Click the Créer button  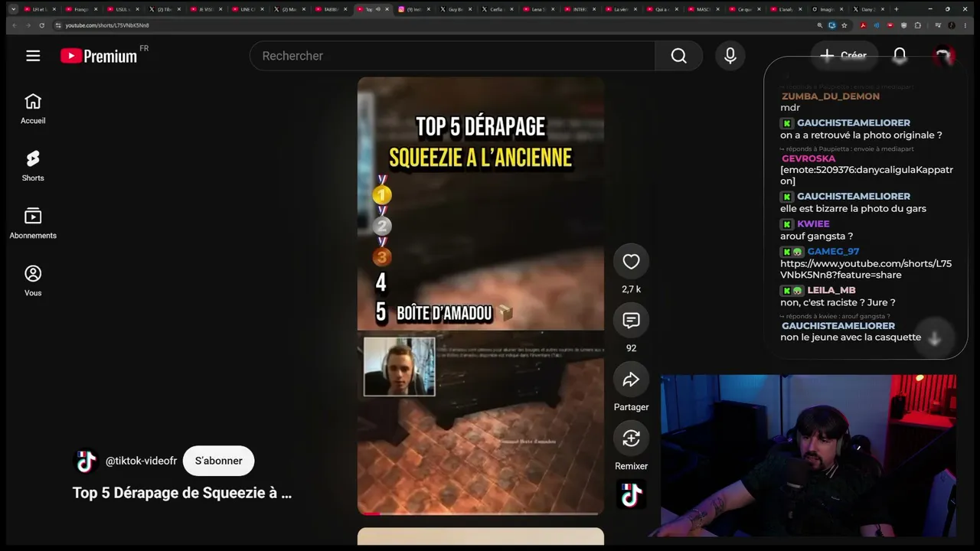(x=844, y=55)
